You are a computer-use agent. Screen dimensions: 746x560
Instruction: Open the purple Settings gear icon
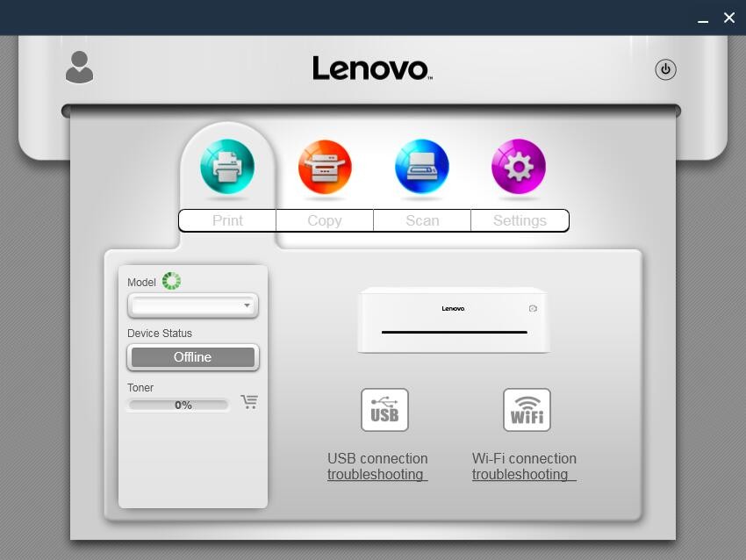click(519, 166)
